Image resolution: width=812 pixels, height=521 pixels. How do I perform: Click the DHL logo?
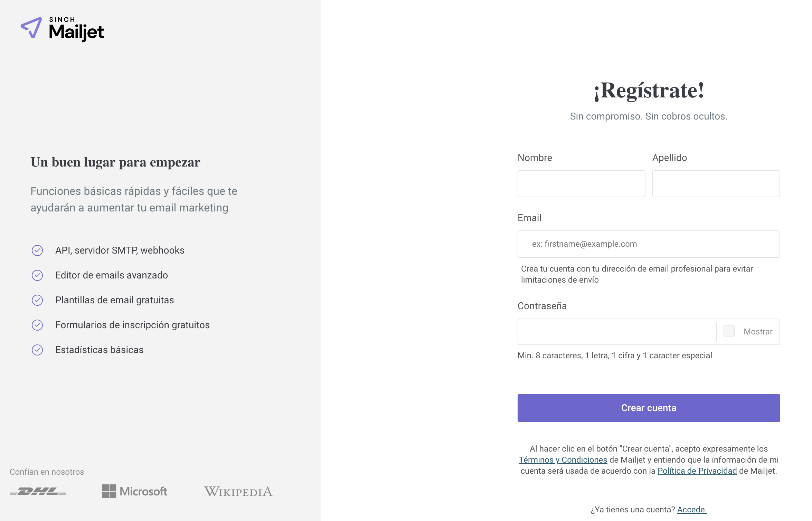pos(38,491)
